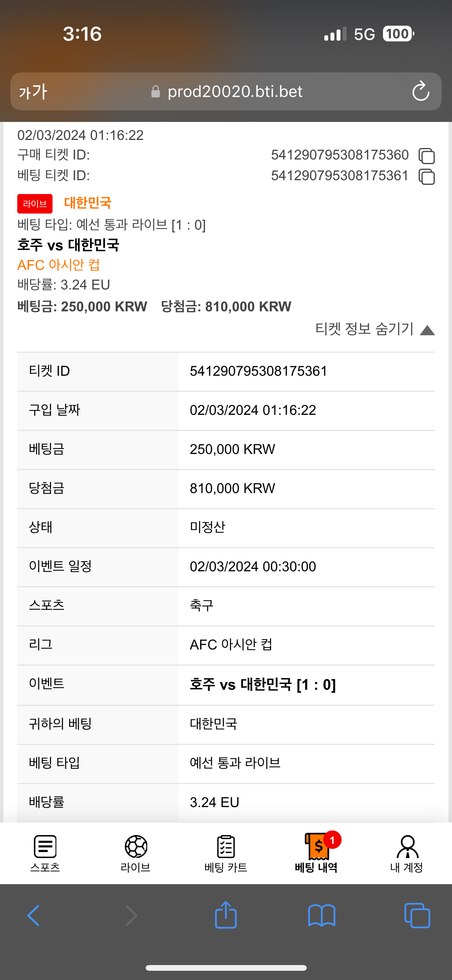The image size is (452, 980).
Task: Collapse ticket details via 티켓 정보 숨기기
Action: (x=364, y=329)
